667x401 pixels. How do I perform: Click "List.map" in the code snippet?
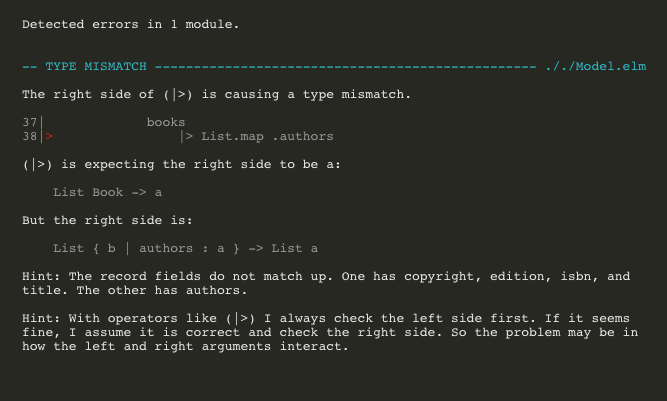tap(233, 136)
